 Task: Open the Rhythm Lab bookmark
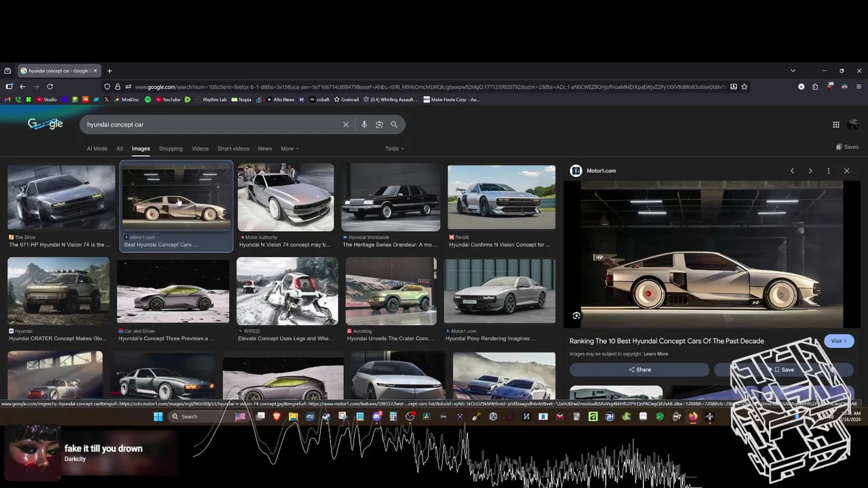tap(210, 100)
